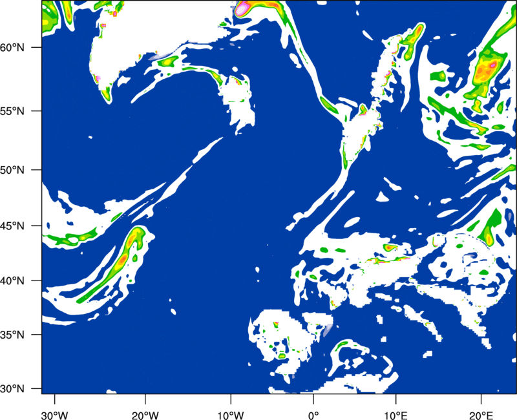Image resolution: width=517 pixels, height=420 pixels.
Task: Click the 10°E longitude label
Action: [x=396, y=415]
